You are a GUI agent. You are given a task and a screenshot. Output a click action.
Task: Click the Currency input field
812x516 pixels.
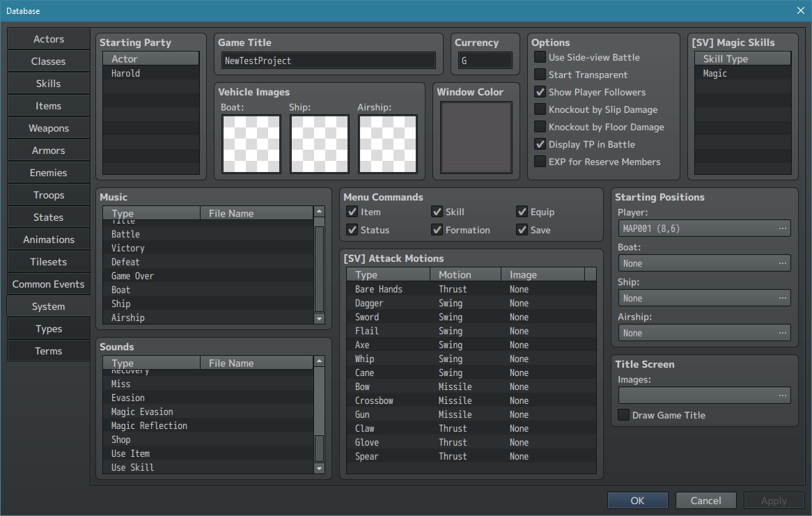[485, 61]
